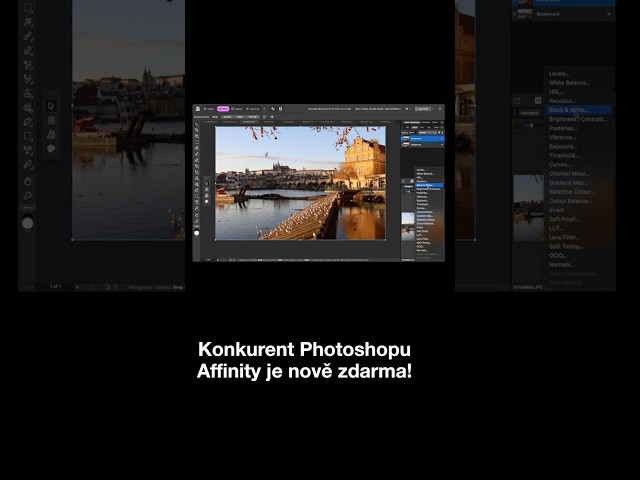
Task: Choose Exposure in the enlarged blurred menu
Action: point(562,146)
